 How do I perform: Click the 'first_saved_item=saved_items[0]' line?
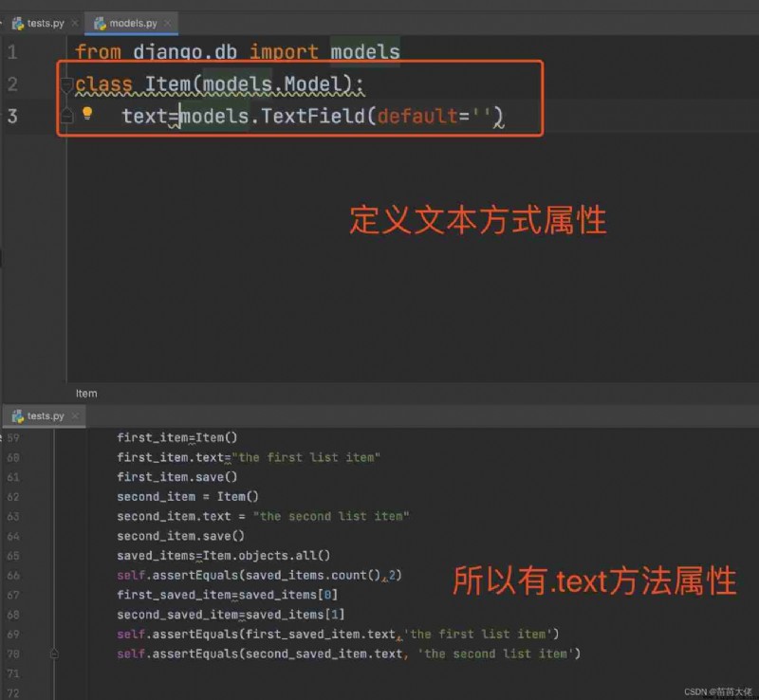[228, 595]
